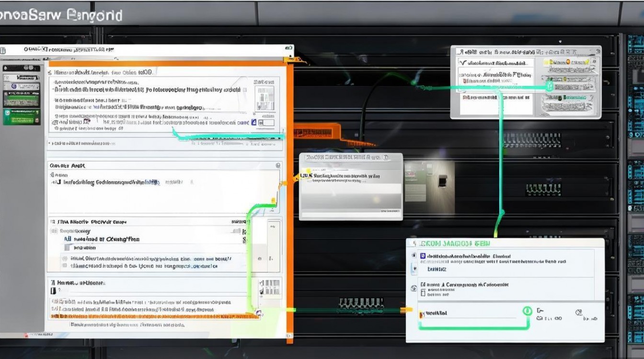
Task: Click the blue square icon in bottom-right dialog's first row
Action: 423,257
